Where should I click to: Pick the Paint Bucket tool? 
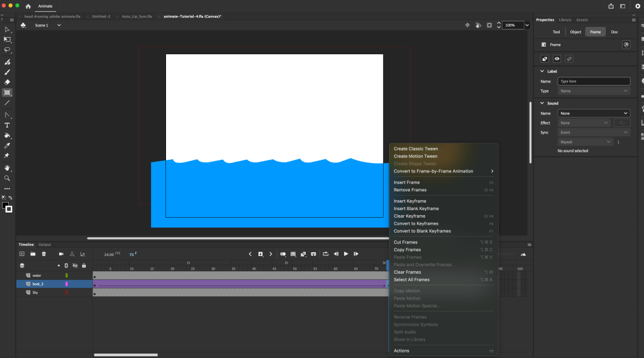tap(8, 135)
